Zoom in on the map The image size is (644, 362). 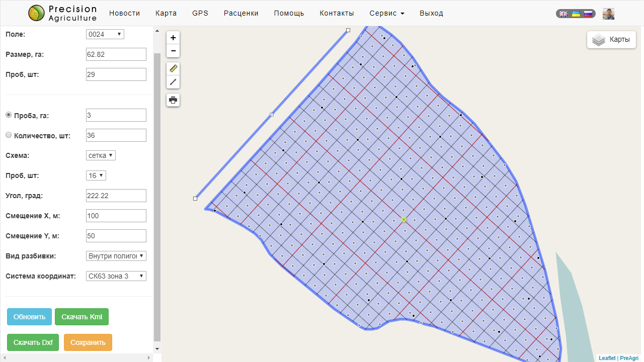click(173, 38)
